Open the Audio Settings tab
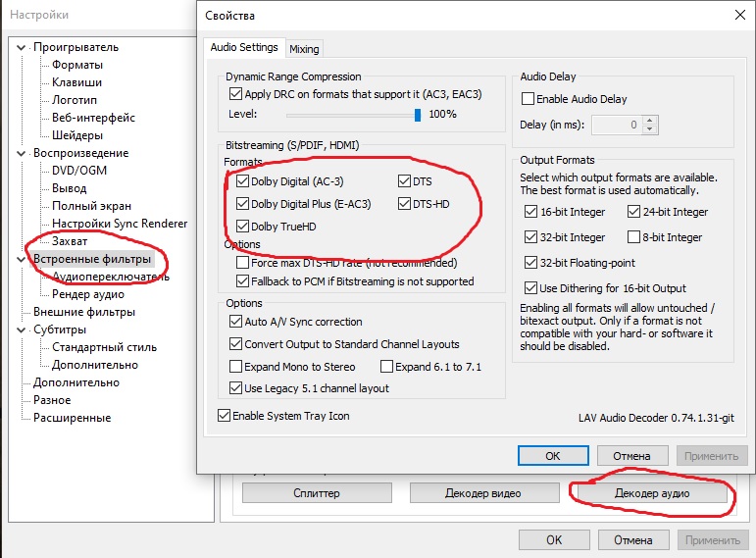Screen dimensions: 756x558 [x=244, y=47]
